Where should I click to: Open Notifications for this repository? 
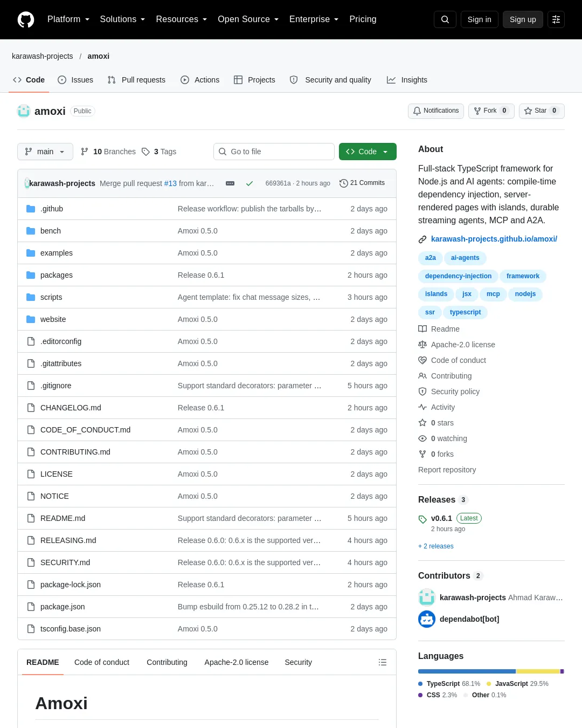tap(436, 111)
